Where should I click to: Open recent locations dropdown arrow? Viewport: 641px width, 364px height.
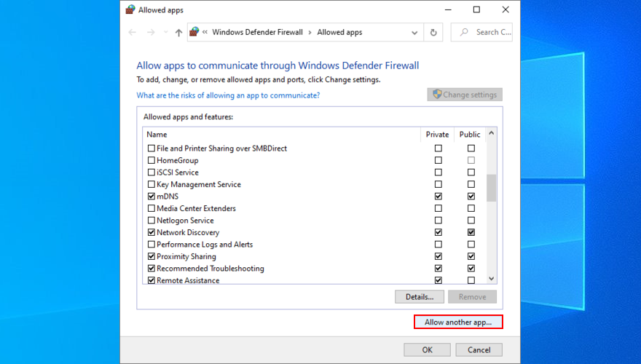click(x=165, y=32)
